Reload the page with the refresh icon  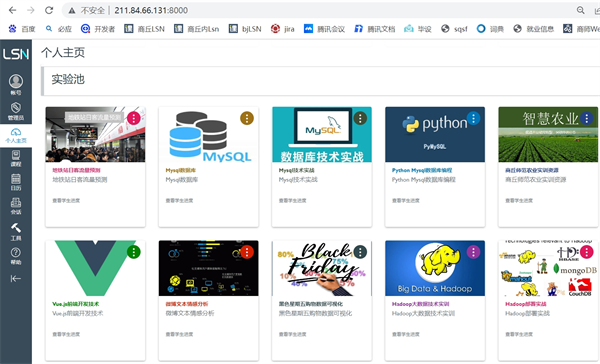pos(49,10)
